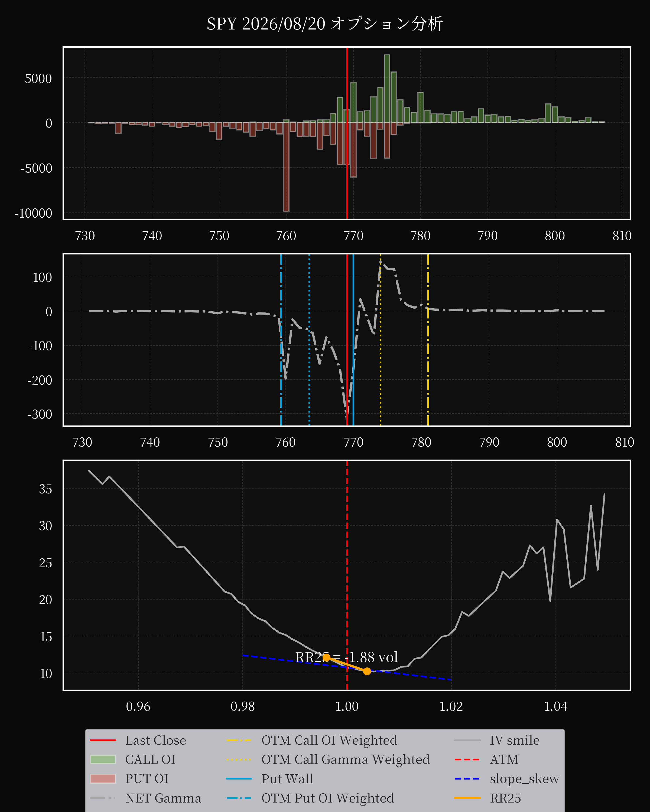Click the '0.96' x-axis label
Screen dimensions: 650x812
point(138,706)
